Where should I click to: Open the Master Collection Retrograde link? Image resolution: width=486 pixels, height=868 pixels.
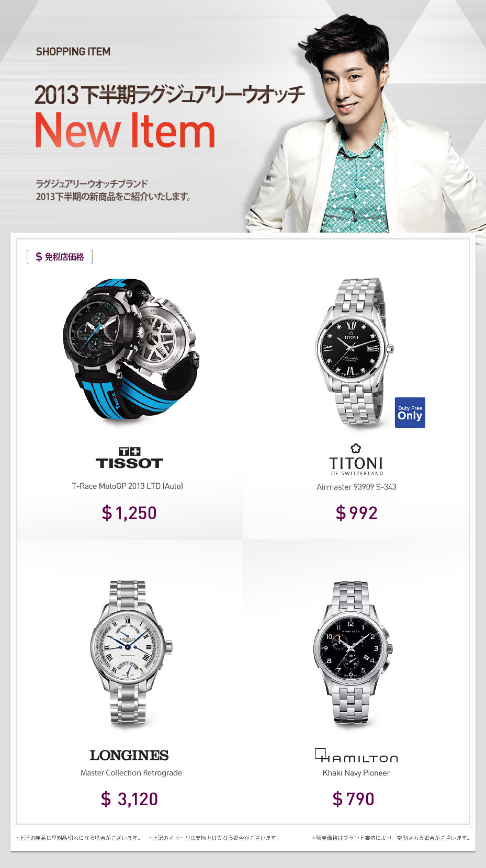tap(131, 773)
